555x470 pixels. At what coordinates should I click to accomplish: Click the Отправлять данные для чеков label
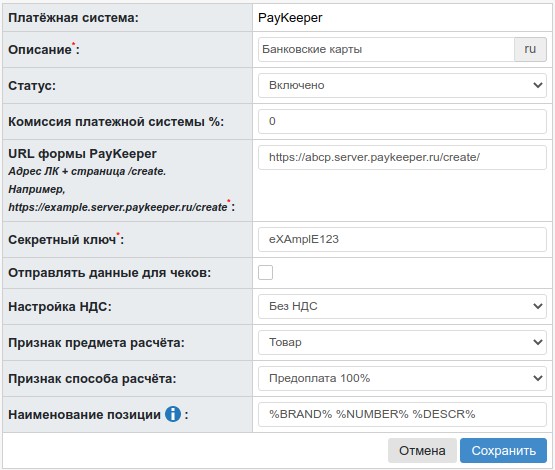(109, 273)
